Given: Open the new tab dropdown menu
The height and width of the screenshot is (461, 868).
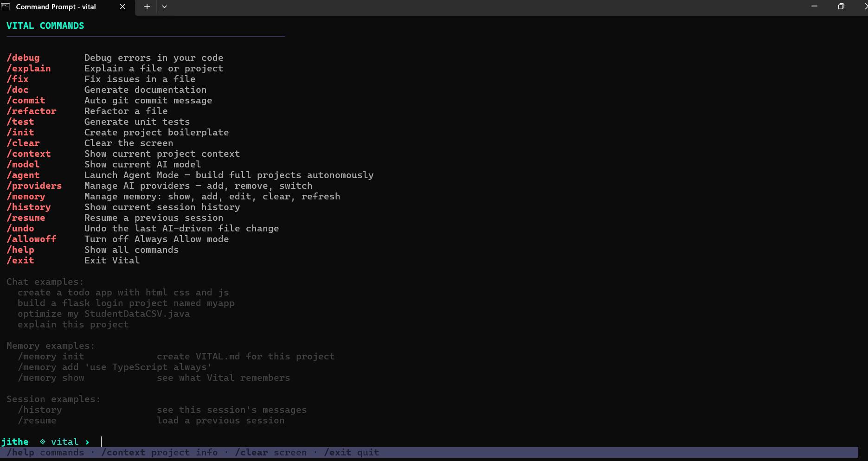Looking at the screenshot, I should (164, 7).
